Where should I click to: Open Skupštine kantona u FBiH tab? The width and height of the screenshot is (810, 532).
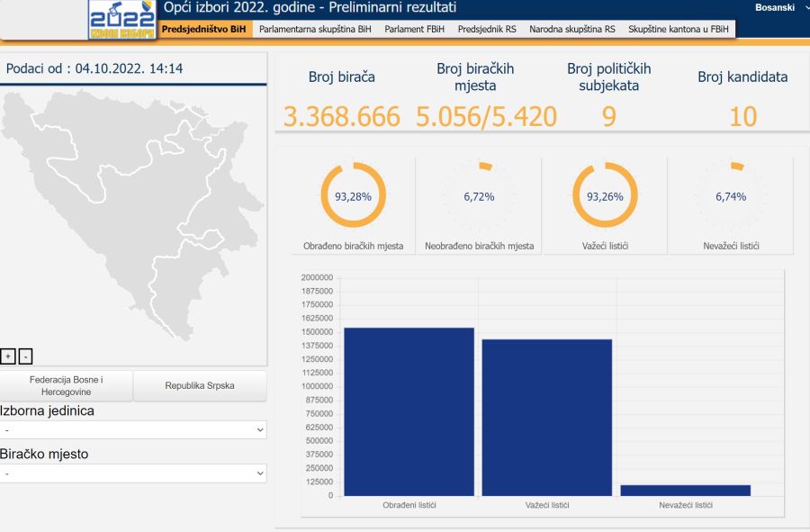coord(679,29)
